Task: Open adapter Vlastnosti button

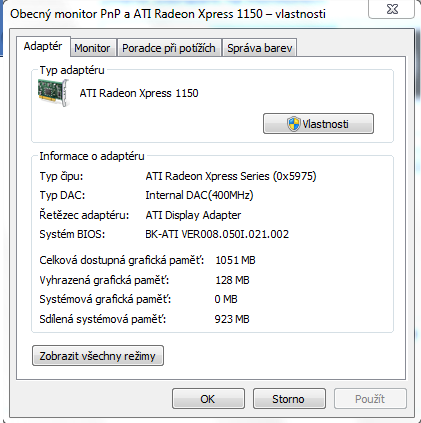Action: pyautogui.click(x=318, y=124)
